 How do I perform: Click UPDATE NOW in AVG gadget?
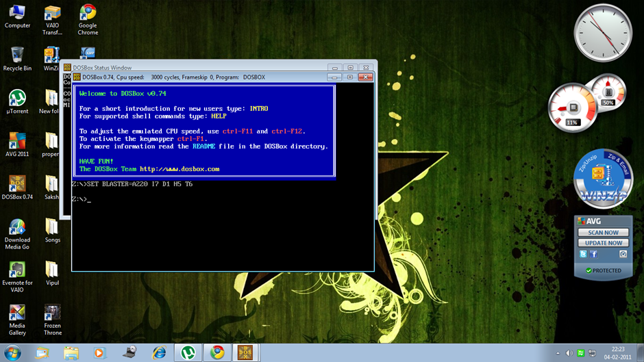pyautogui.click(x=603, y=243)
